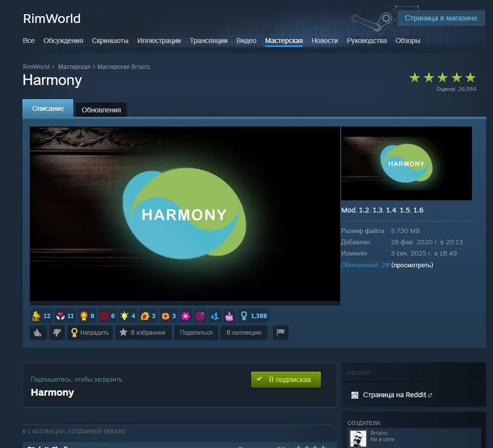The image size is (493, 448).
Task: Click the Reddit icon in links section
Action: [x=355, y=395]
